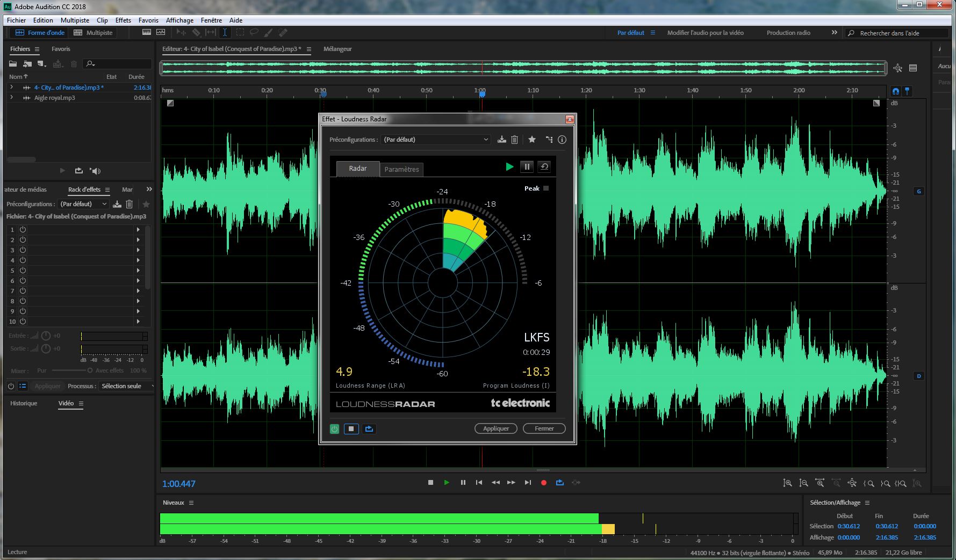Open the Affichage menu
Viewport: 956px width, 560px height.
(x=179, y=20)
